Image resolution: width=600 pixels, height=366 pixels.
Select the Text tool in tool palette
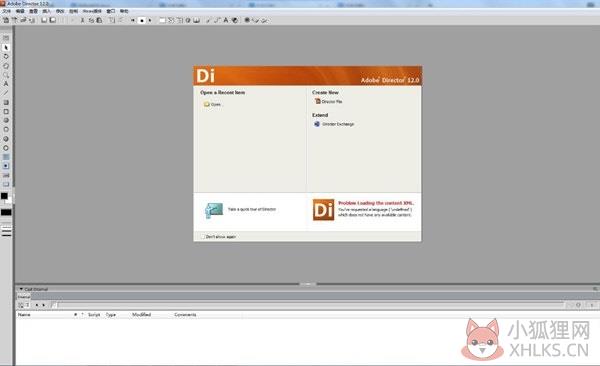6,84
